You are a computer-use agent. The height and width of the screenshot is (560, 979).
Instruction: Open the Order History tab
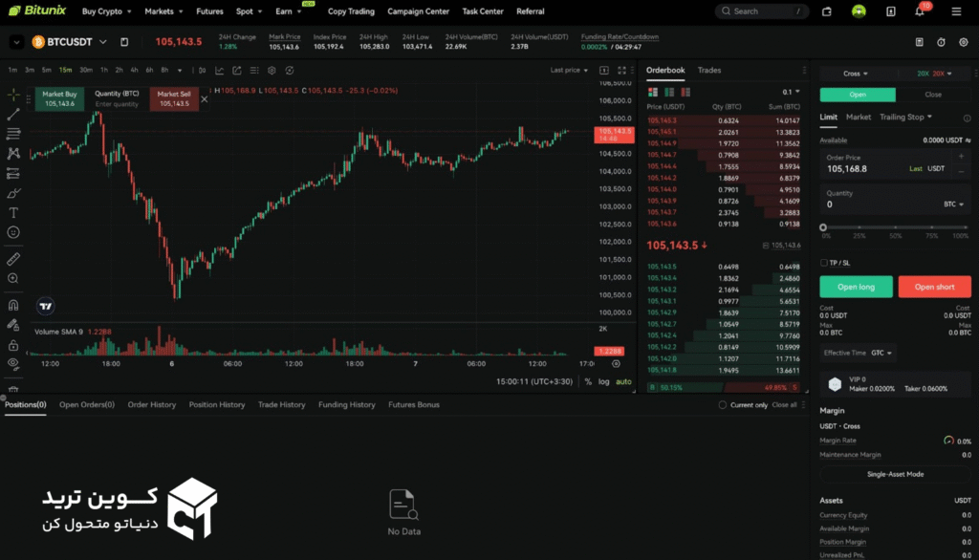coord(152,405)
